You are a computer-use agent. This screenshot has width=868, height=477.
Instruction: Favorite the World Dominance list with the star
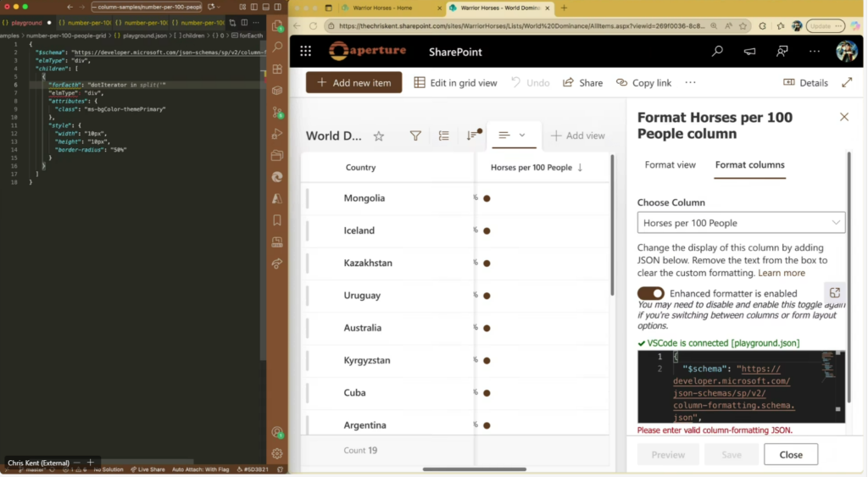[379, 136]
